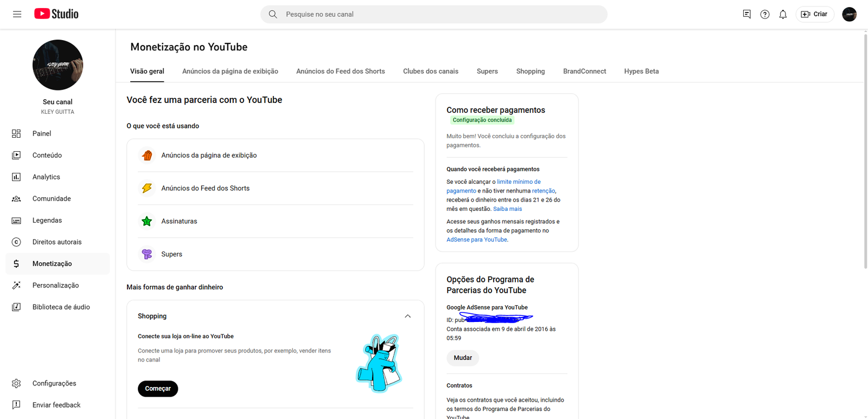Open the Saiba mais link
The height and width of the screenshot is (419, 868).
click(x=507, y=209)
